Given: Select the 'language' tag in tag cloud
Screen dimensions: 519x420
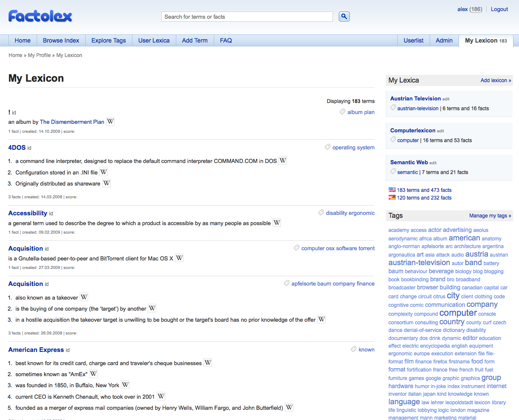Looking at the screenshot, I should coord(404,402).
